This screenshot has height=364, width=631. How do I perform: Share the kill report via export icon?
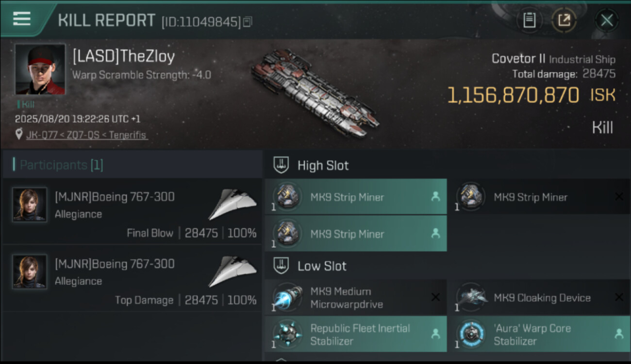tap(564, 20)
